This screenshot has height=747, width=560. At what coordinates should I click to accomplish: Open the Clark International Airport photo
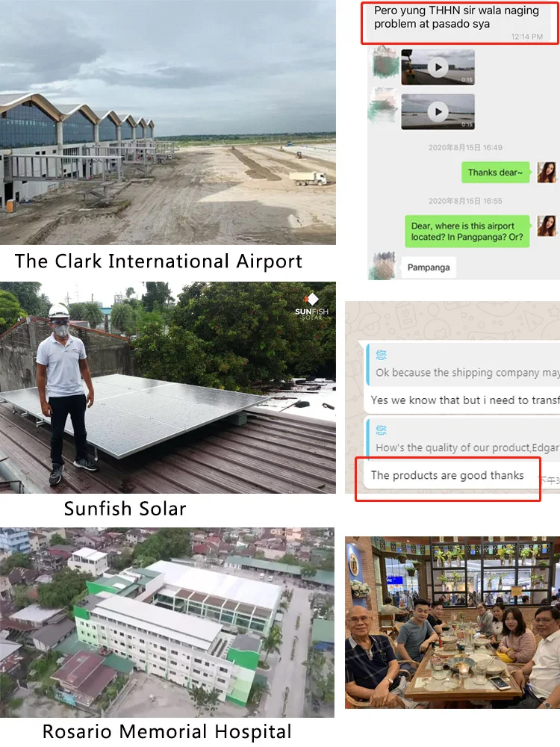(167, 123)
